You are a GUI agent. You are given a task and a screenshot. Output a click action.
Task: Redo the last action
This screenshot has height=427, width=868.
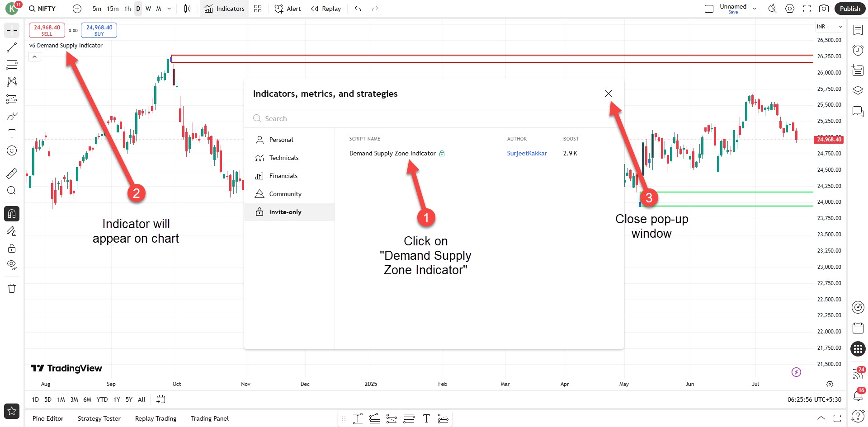pyautogui.click(x=375, y=9)
